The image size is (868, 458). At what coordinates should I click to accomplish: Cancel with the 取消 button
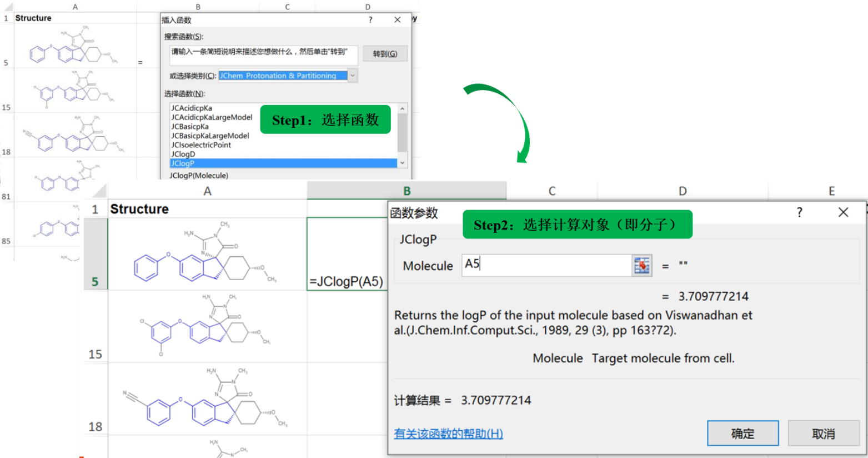(823, 433)
